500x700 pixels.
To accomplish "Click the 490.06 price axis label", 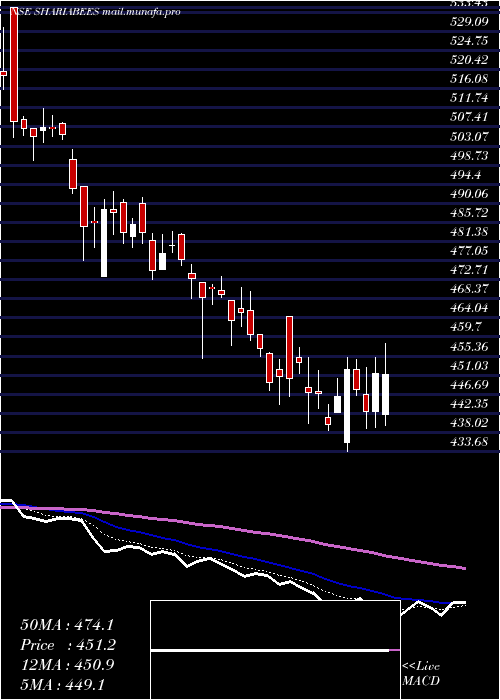I will pos(467,194).
